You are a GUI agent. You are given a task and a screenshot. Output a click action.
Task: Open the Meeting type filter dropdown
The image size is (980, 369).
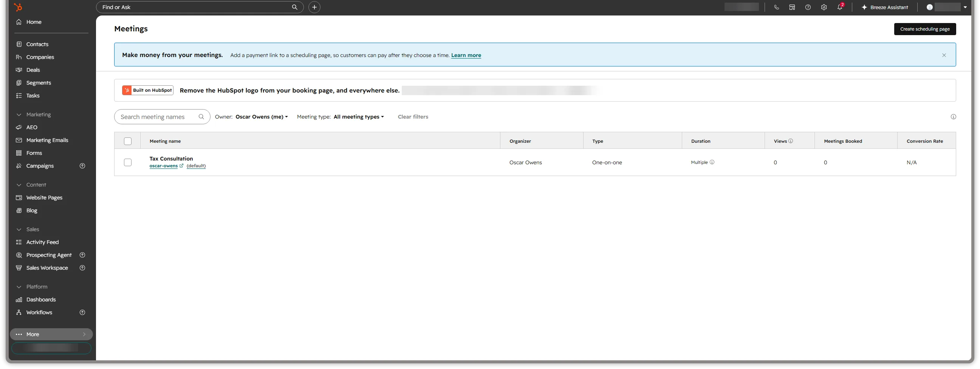click(359, 117)
